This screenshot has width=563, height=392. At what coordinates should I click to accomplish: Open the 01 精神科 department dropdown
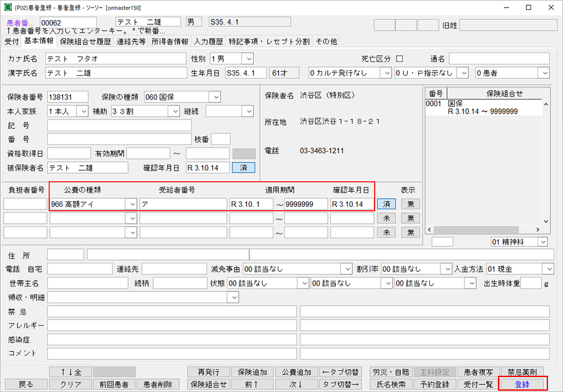click(x=543, y=241)
